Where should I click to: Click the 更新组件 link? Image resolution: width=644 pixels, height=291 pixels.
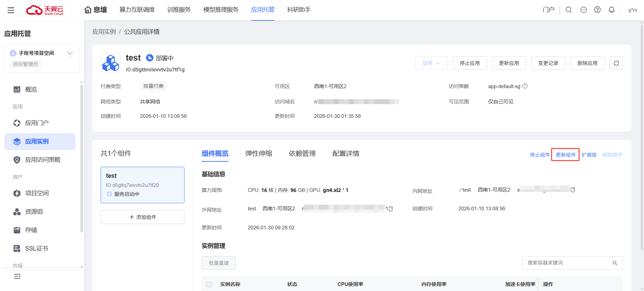[x=566, y=155]
